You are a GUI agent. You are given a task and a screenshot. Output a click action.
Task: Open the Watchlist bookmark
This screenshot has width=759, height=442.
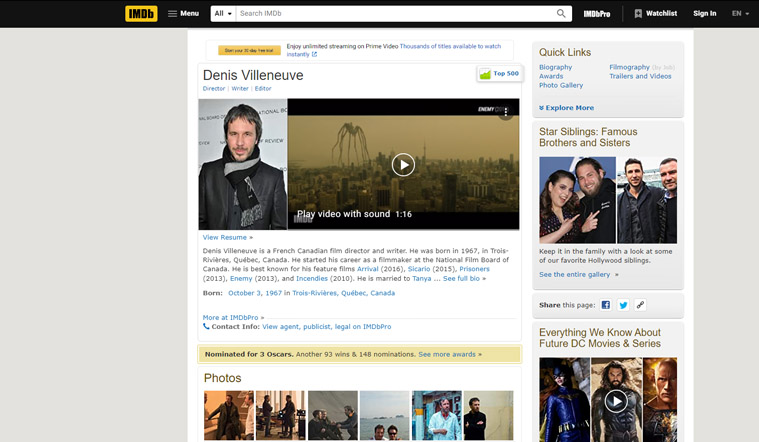(x=655, y=14)
